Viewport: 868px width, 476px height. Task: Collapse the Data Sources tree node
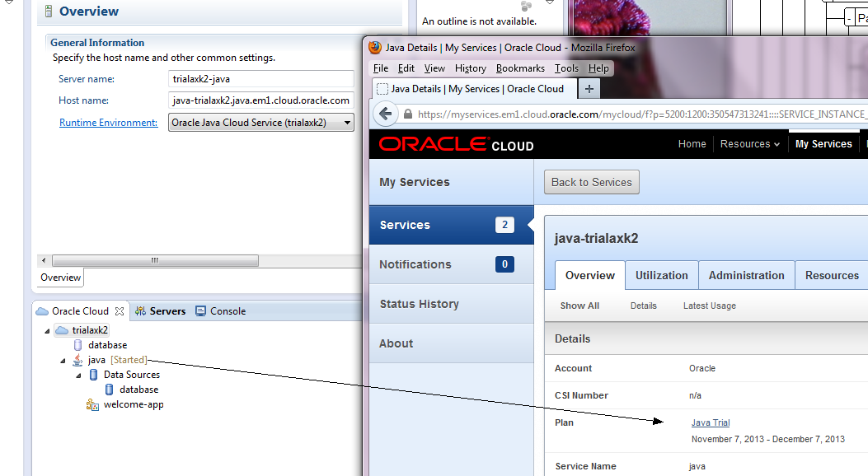pos(78,376)
